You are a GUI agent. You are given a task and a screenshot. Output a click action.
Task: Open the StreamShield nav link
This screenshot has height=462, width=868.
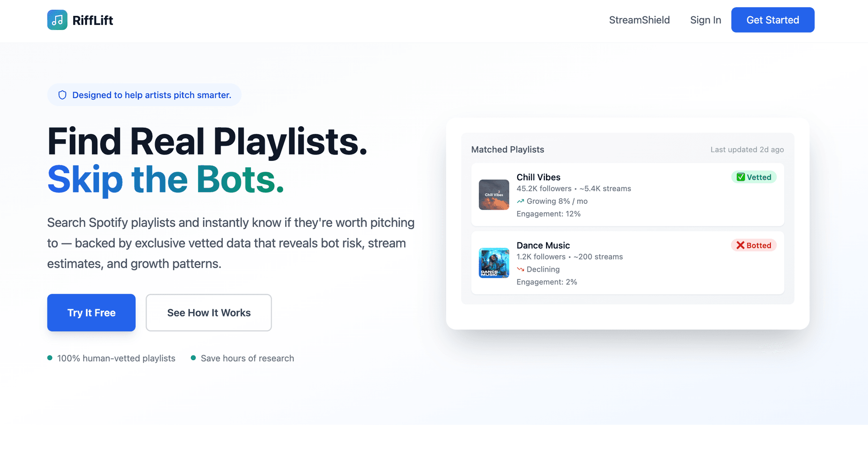[x=639, y=20]
